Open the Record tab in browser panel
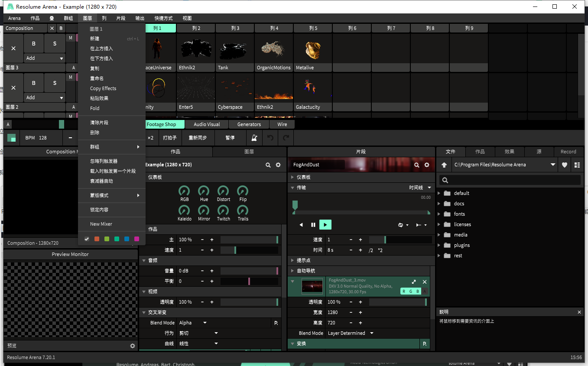 569,152
